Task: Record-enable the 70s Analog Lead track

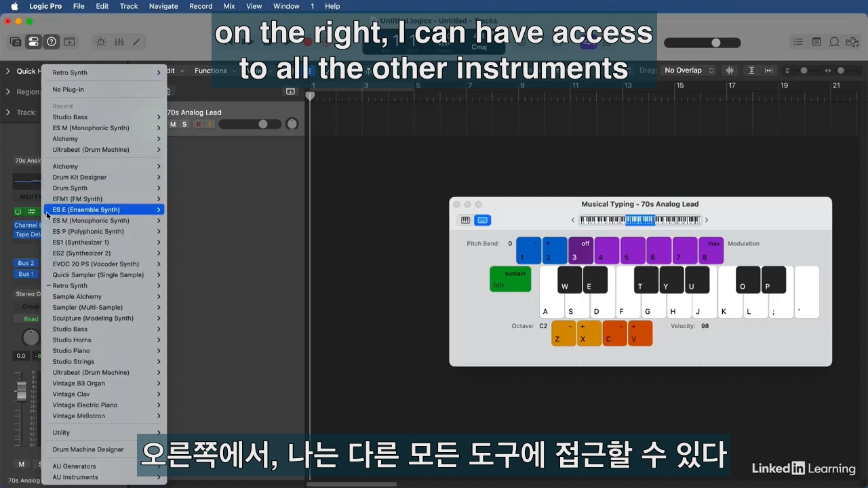Action: coord(199,125)
